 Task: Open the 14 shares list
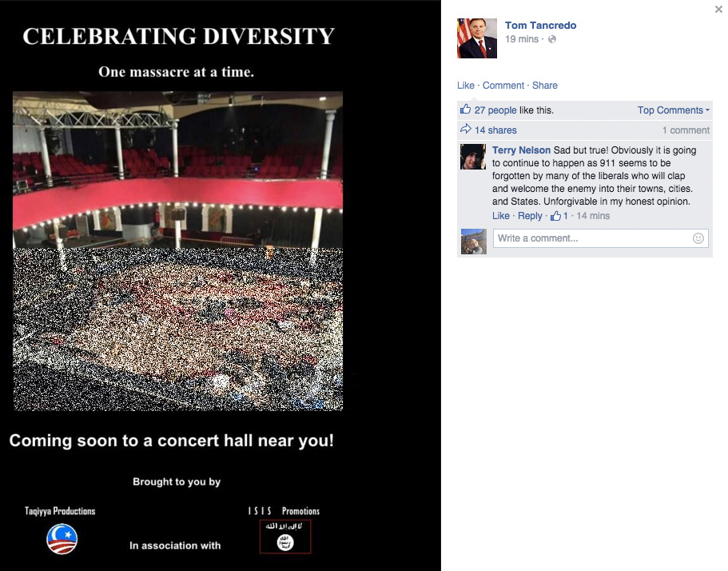495,130
